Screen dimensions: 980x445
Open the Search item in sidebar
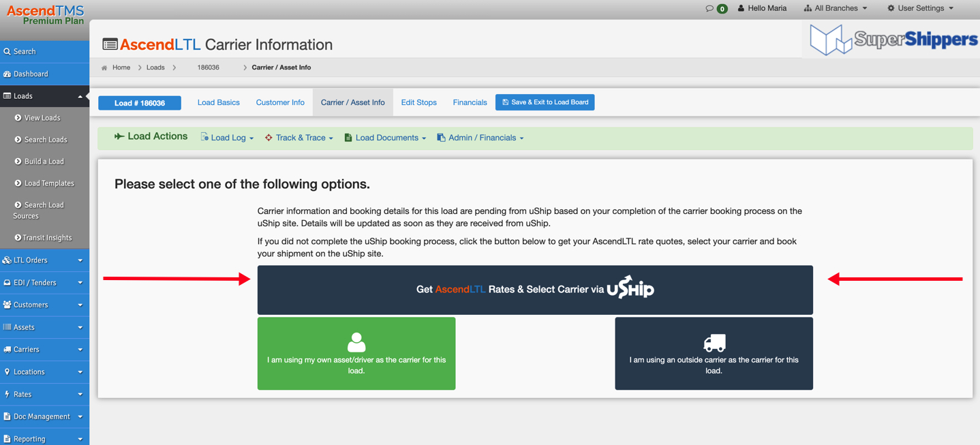click(25, 51)
